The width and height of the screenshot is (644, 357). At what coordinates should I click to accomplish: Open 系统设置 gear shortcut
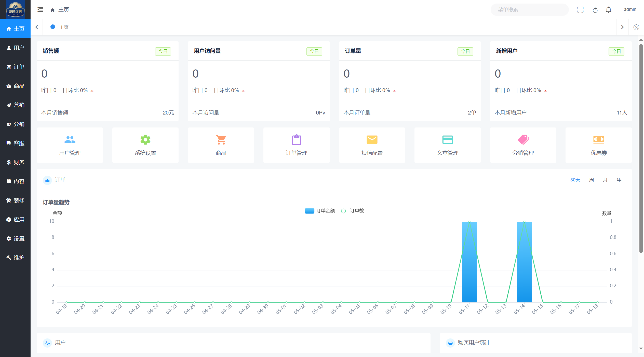[145, 145]
